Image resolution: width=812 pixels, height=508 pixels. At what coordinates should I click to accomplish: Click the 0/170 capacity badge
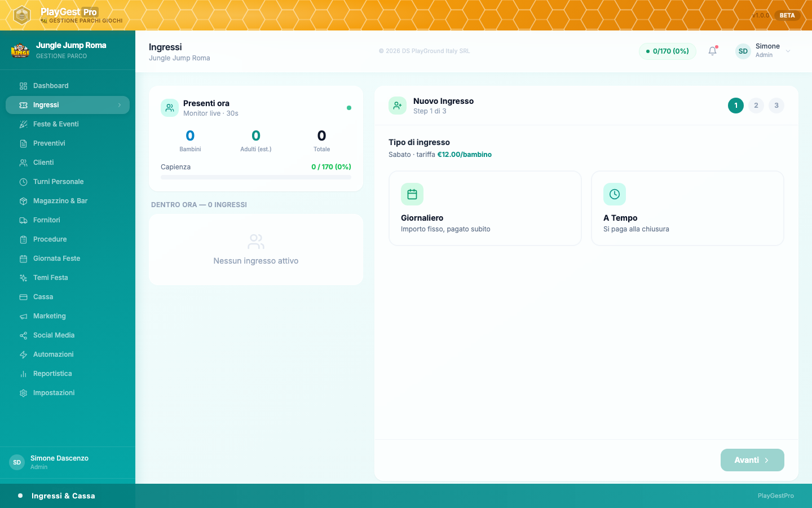pos(668,51)
